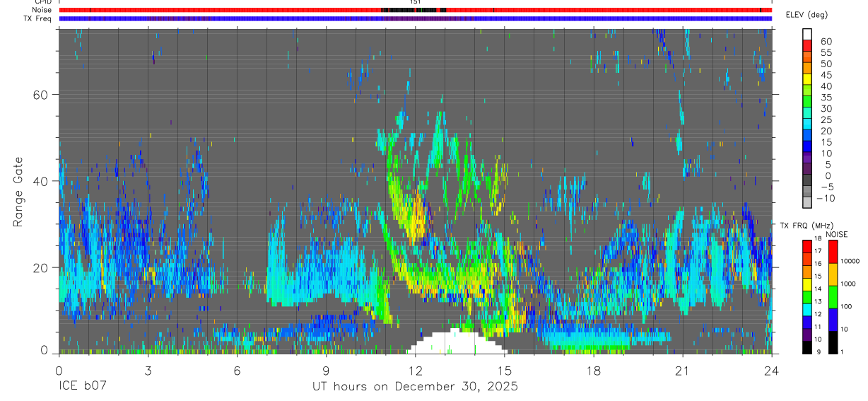Click the 'ELEV (deg)' legend title
The image size is (868, 401).
click(807, 15)
